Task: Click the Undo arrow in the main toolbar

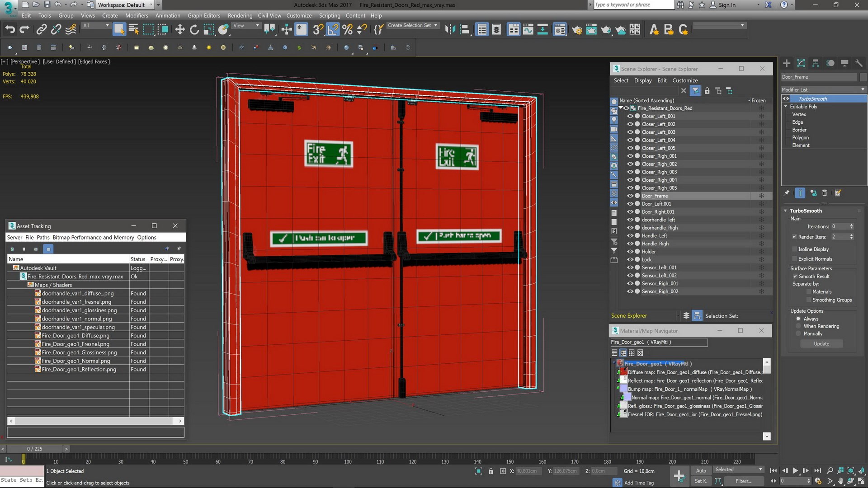Action: point(10,29)
